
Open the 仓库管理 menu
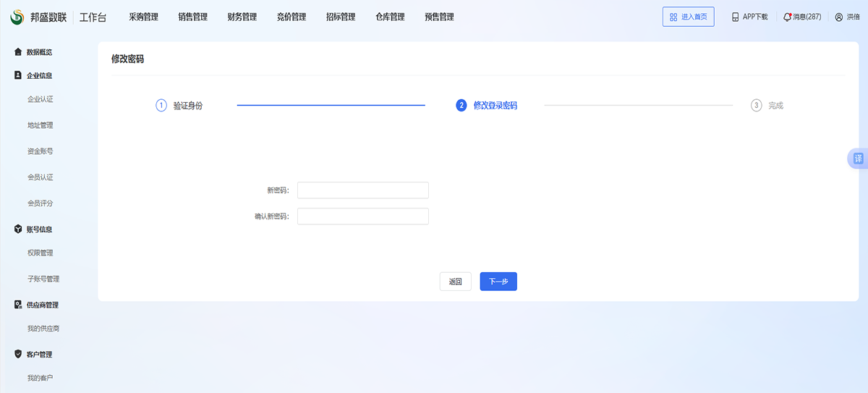pyautogui.click(x=390, y=17)
